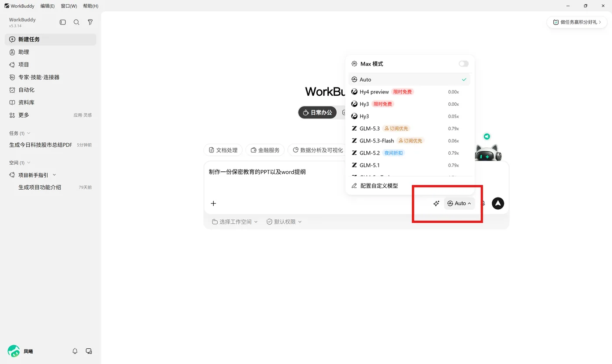Image resolution: width=612 pixels, height=364 pixels.
Task: Select the Auto model option
Action: click(410, 80)
